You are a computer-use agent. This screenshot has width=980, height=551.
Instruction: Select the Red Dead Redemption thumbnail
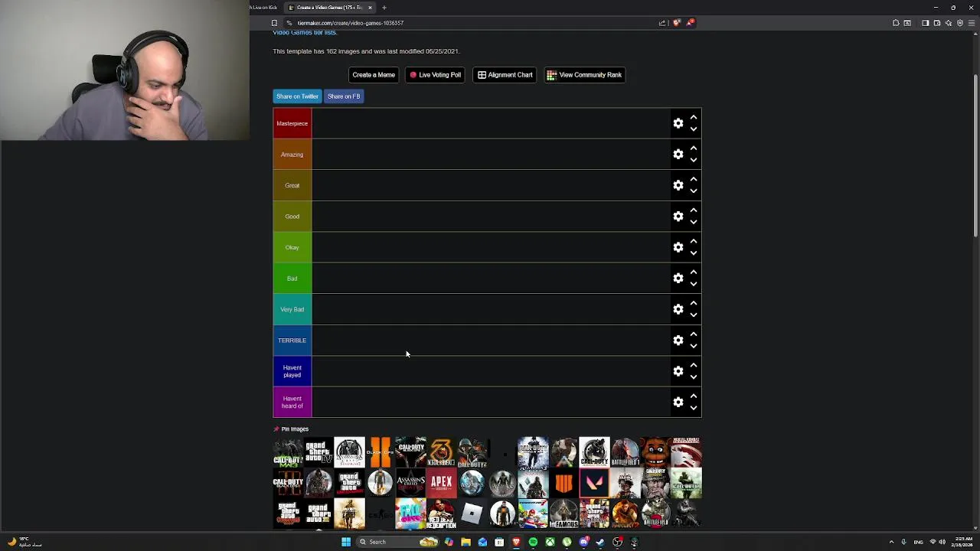tap(442, 514)
